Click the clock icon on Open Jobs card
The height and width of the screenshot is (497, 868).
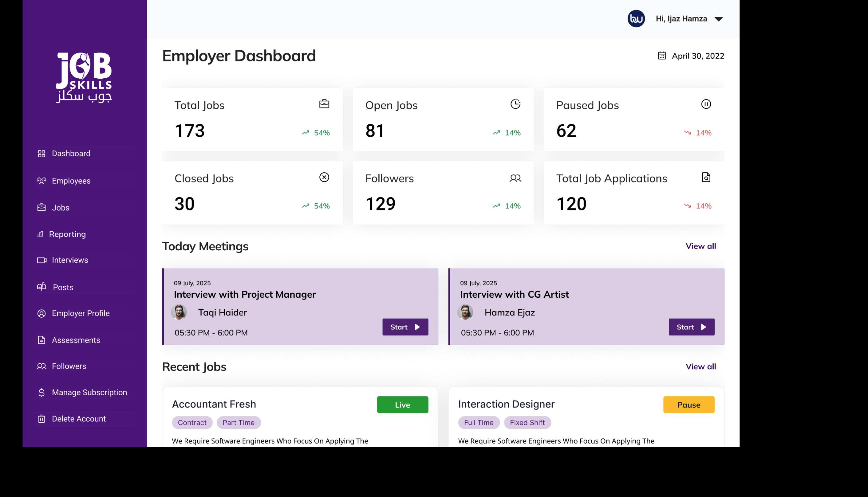(515, 104)
